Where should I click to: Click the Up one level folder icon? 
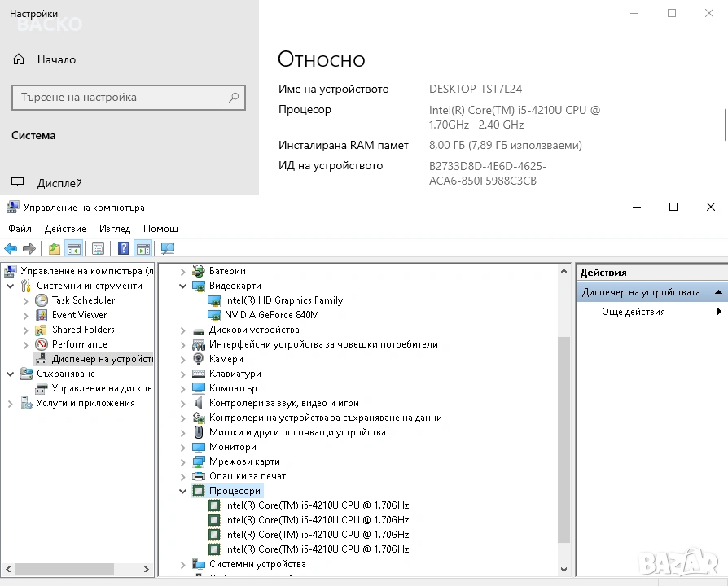[54, 248]
